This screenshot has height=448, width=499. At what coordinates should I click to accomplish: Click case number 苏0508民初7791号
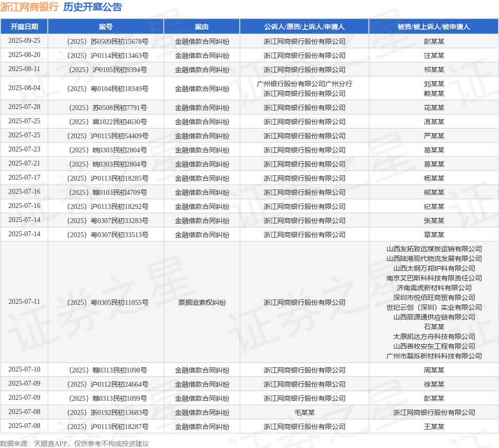tap(108, 108)
